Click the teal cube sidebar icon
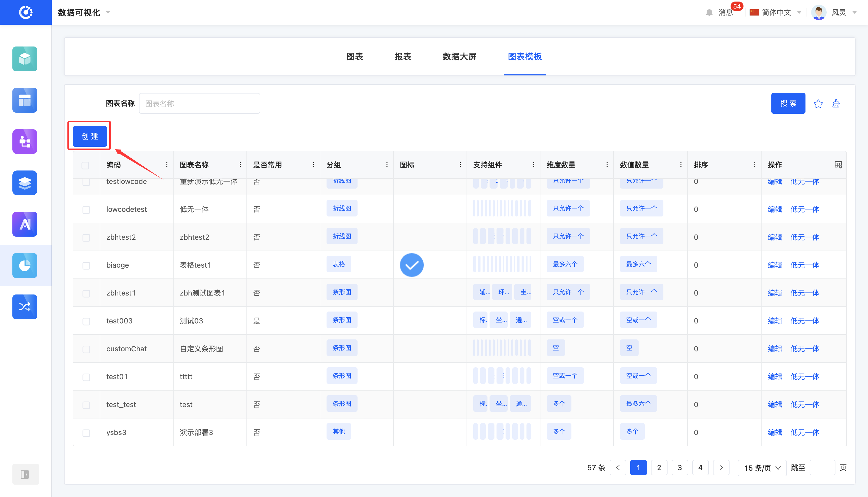The height and width of the screenshot is (497, 868). (x=25, y=59)
